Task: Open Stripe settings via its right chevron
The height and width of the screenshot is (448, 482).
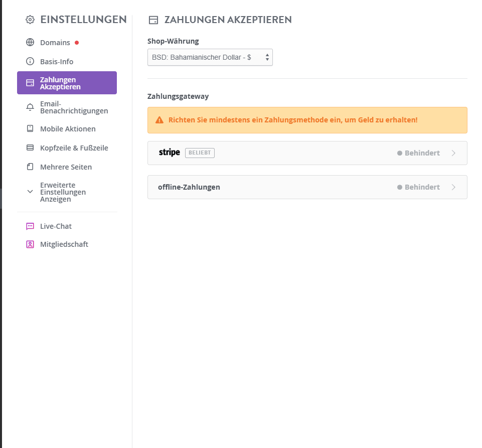Action: [x=453, y=153]
